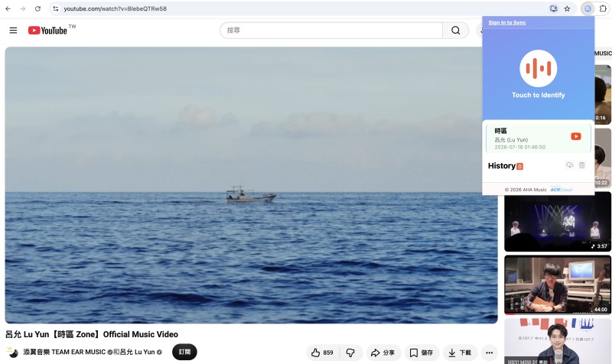This screenshot has height=364, width=612.
Task: Open the 添翼音樂 channel avatar
Action: 12,352
